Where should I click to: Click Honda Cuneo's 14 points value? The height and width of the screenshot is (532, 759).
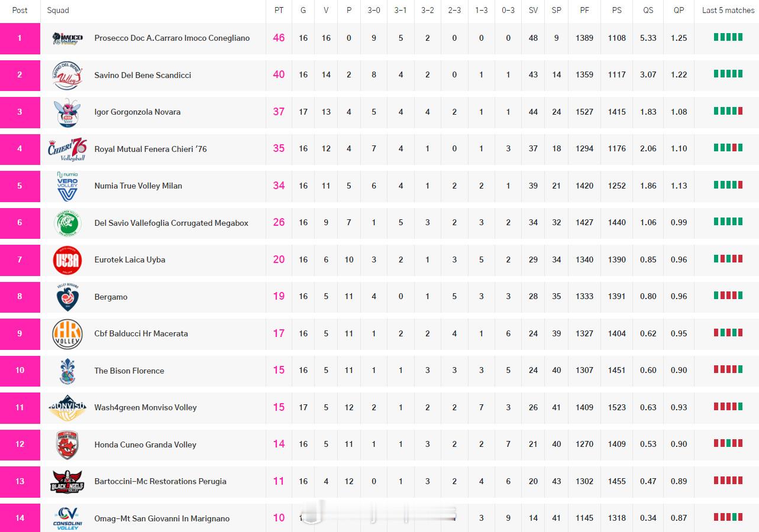pos(279,444)
